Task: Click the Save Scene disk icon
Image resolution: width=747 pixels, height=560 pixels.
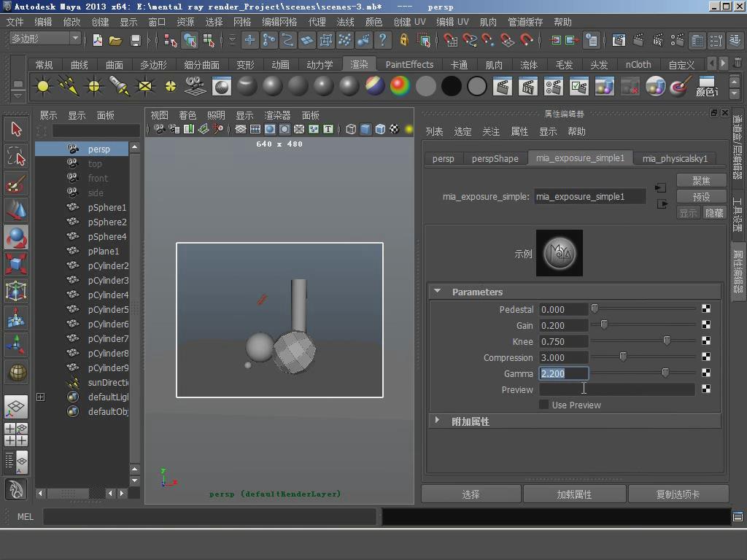Action: pos(135,41)
